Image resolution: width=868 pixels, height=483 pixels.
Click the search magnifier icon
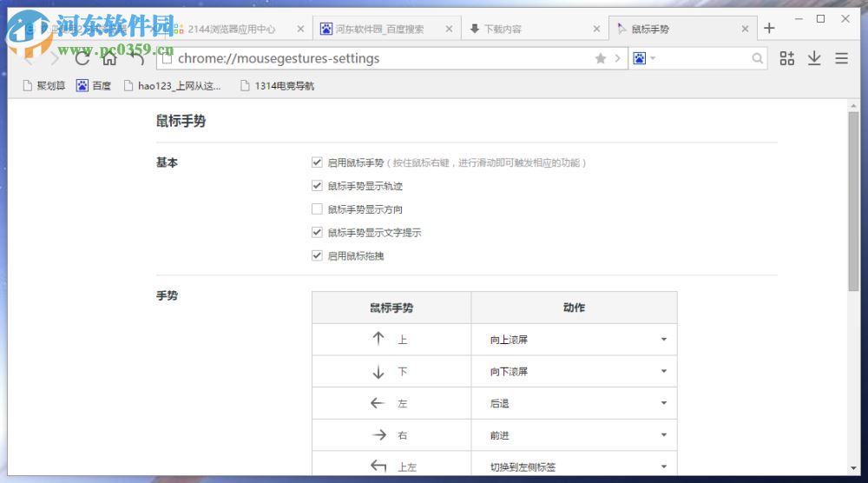click(758, 58)
